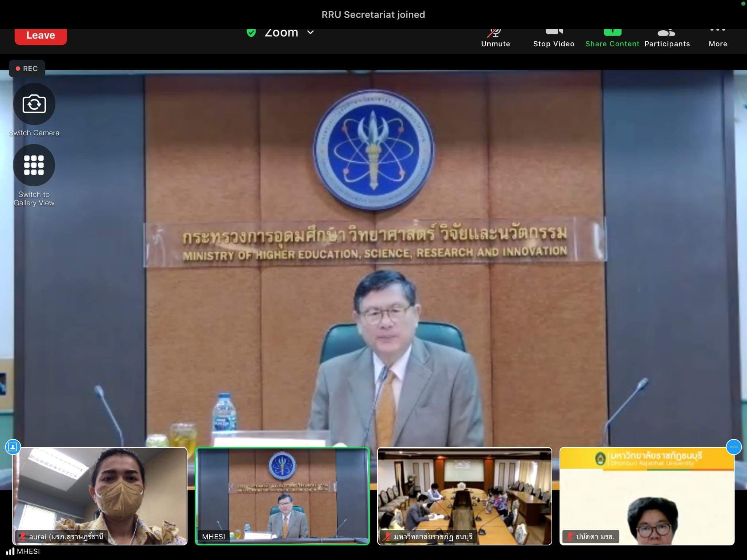Select the aurai participant video thumbnail
Image resolution: width=747 pixels, height=560 pixels.
pyautogui.click(x=100, y=496)
